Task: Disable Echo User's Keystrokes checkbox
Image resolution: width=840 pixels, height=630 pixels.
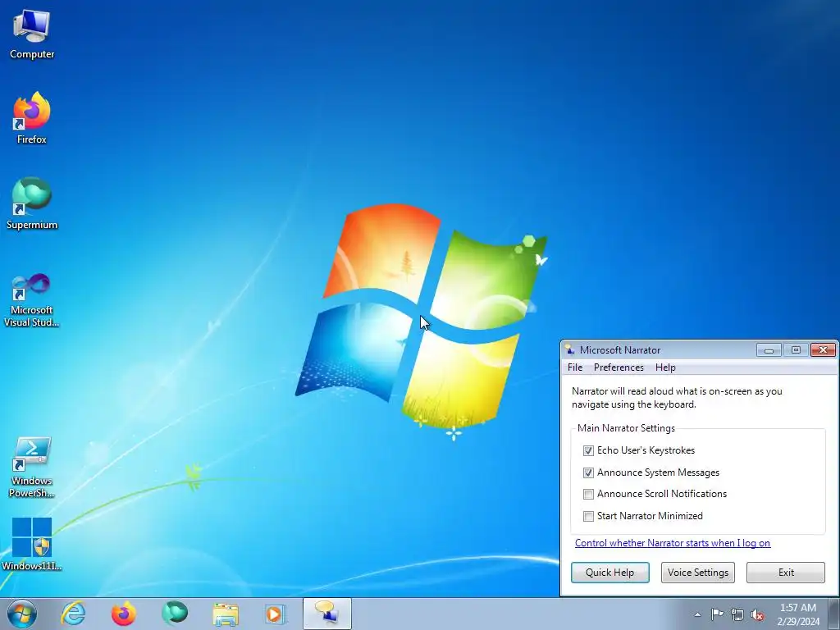Action: tap(588, 450)
